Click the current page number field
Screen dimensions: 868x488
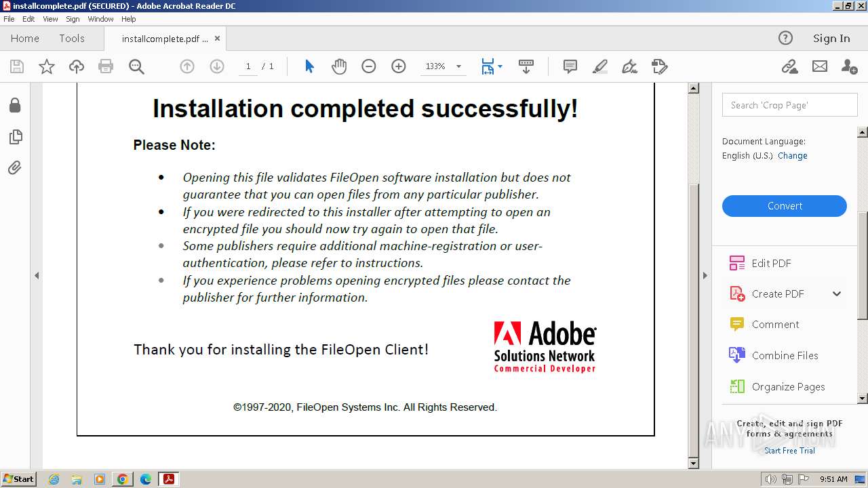(x=248, y=66)
